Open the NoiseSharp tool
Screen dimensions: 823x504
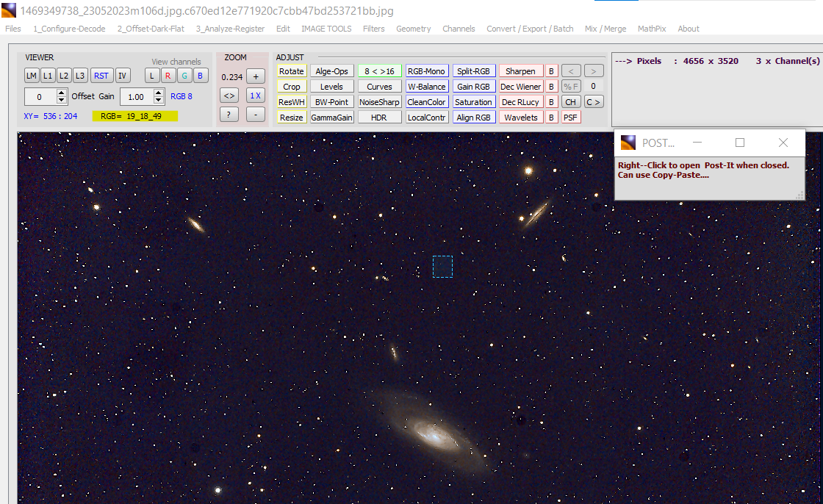coord(379,102)
